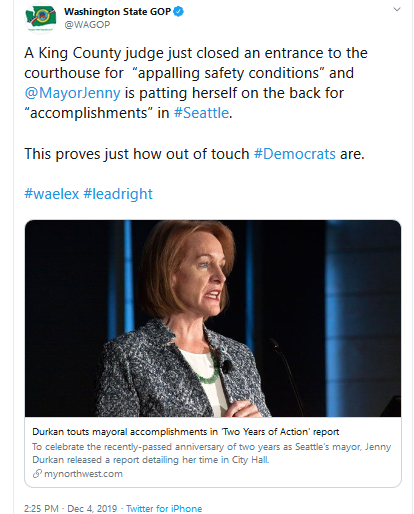The height and width of the screenshot is (514, 414).
Task: Click the verified badge next to Washington State GOP
Action: pyautogui.click(x=179, y=12)
